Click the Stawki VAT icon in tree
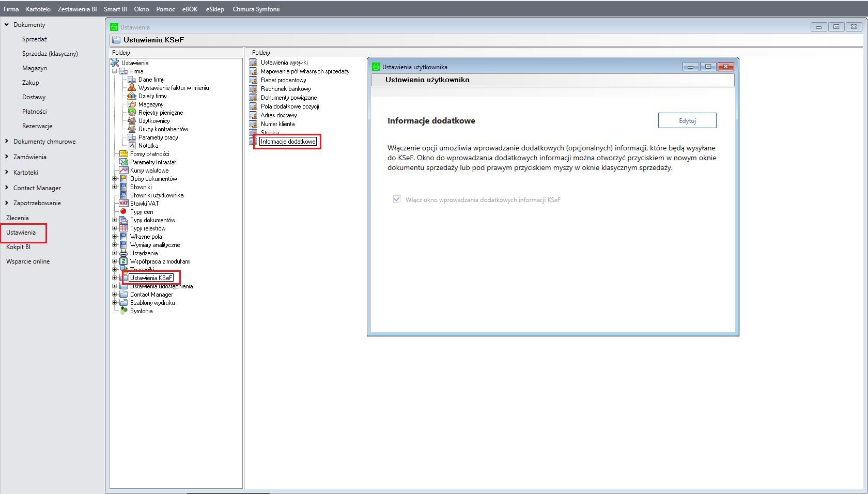Screen dimensions: 868x494 (x=123, y=204)
